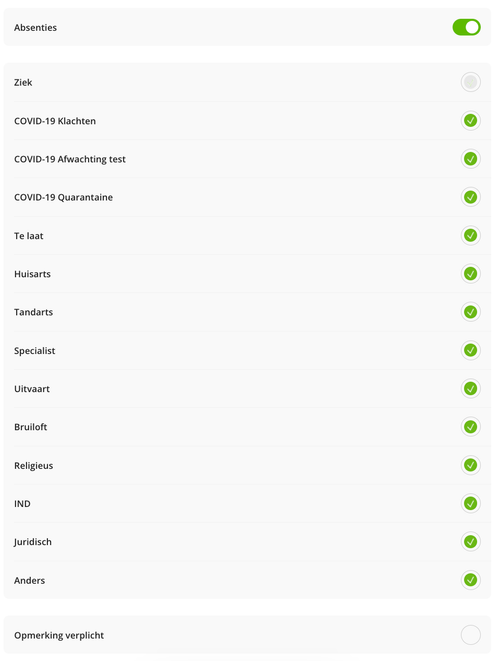Screen dimensions: 500x661
Task: Disable the Religieus option
Action: click(470, 465)
